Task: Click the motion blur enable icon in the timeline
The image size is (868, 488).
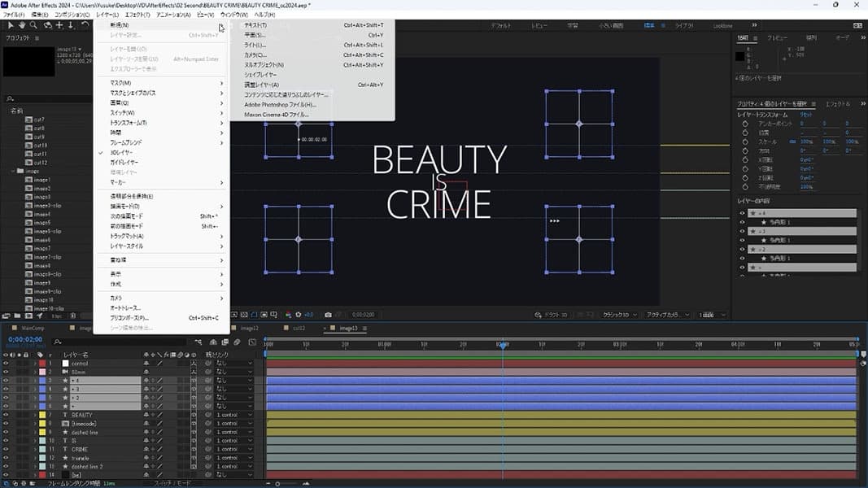Action: click(238, 342)
